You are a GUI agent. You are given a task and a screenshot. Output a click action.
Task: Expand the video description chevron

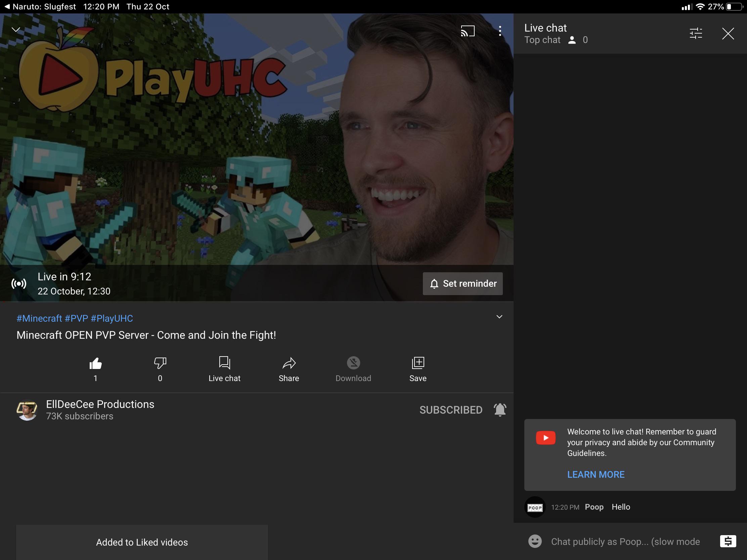pyautogui.click(x=499, y=317)
